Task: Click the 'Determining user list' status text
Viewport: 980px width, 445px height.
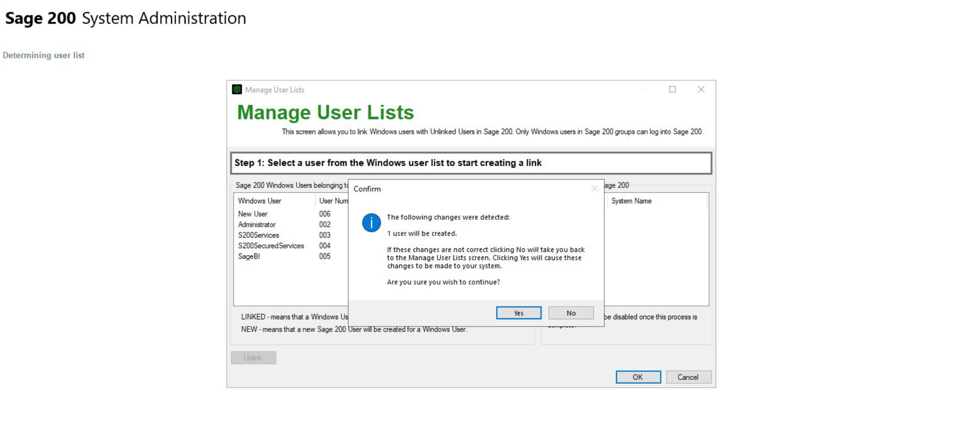Action: click(x=43, y=55)
